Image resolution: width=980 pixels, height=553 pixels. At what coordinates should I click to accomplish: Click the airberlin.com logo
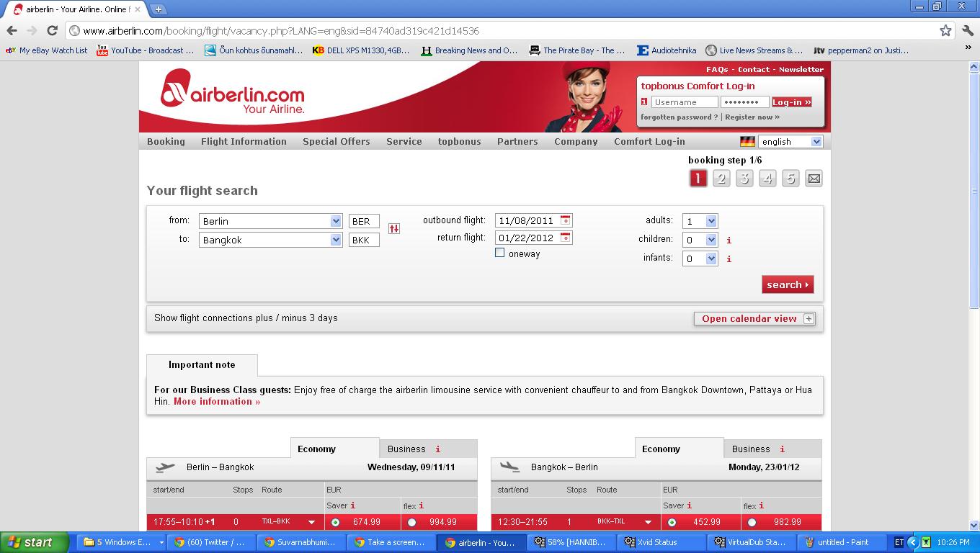tap(232, 93)
